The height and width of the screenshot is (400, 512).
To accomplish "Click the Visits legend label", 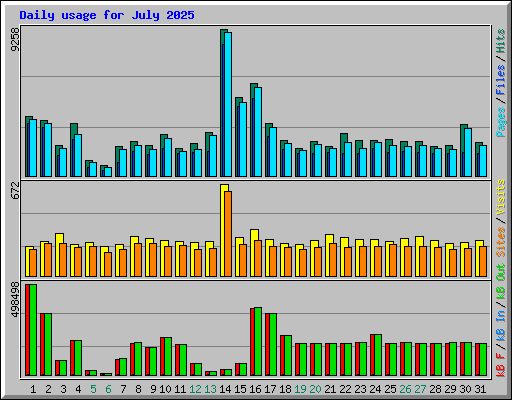I will click(x=501, y=197).
